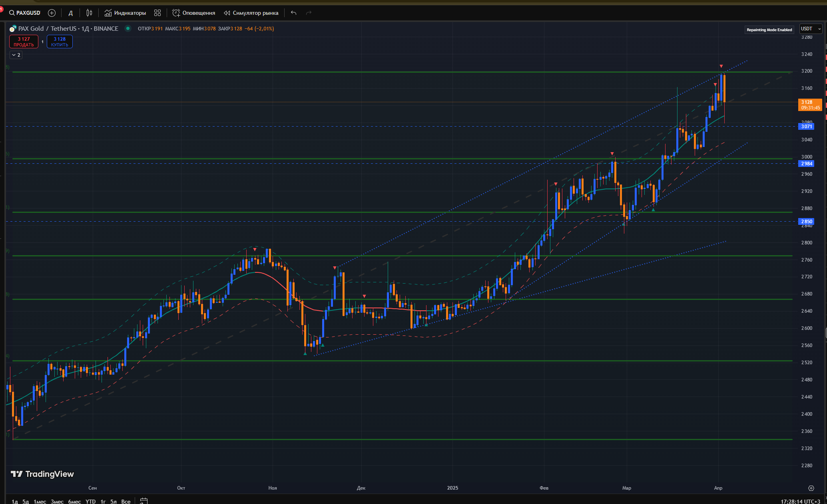The width and height of the screenshot is (827, 504).
Task: Click the green market status dot
Action: [x=128, y=28]
